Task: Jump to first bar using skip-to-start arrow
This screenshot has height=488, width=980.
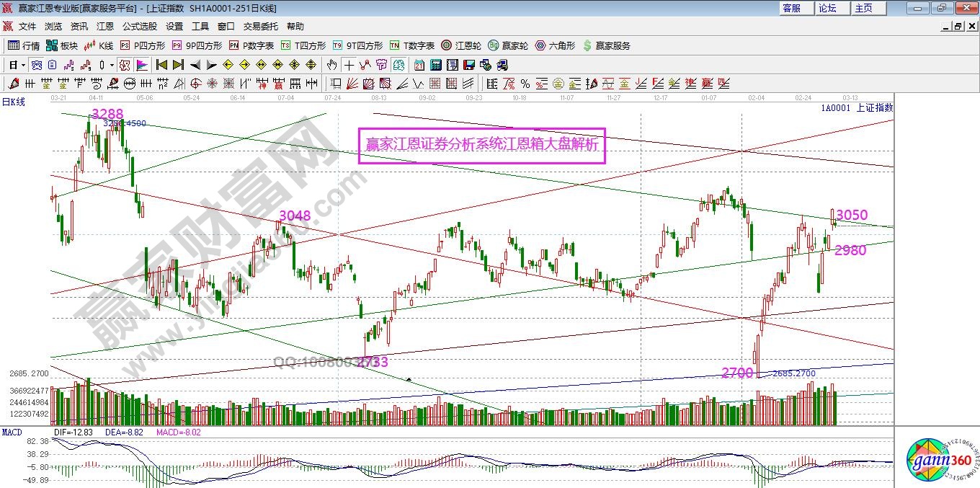Action: 161,65
